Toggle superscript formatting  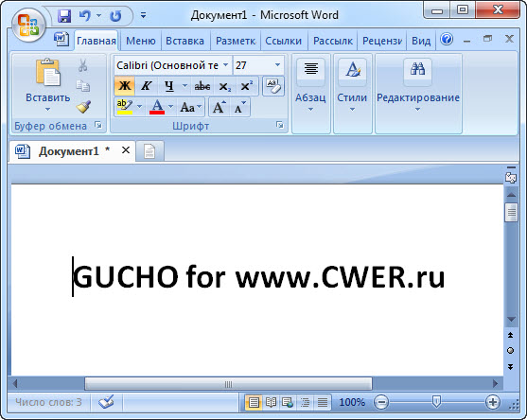pyautogui.click(x=247, y=86)
